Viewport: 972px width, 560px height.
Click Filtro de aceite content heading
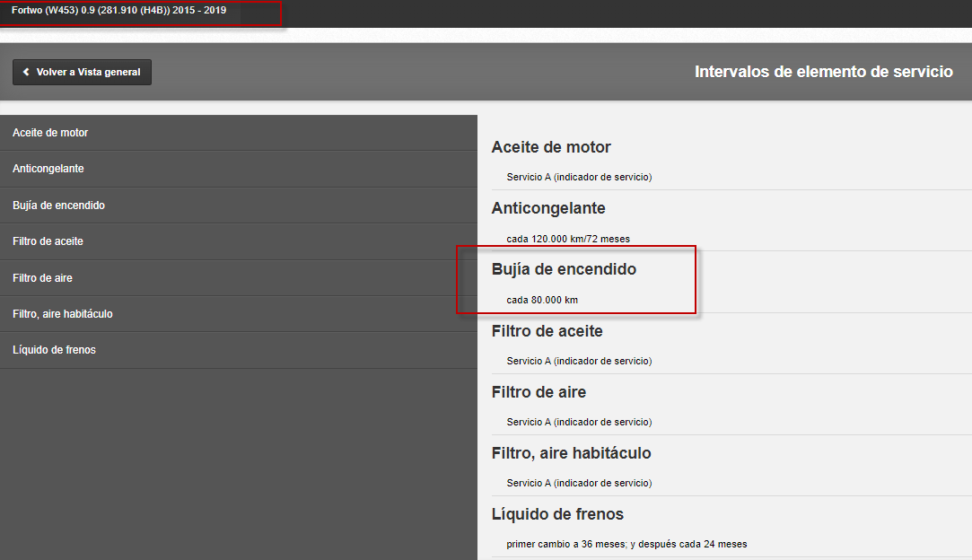click(x=547, y=331)
